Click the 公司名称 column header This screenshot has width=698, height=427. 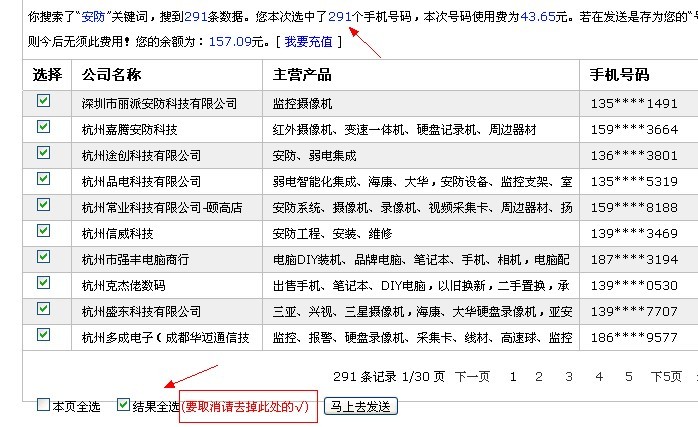(112, 75)
